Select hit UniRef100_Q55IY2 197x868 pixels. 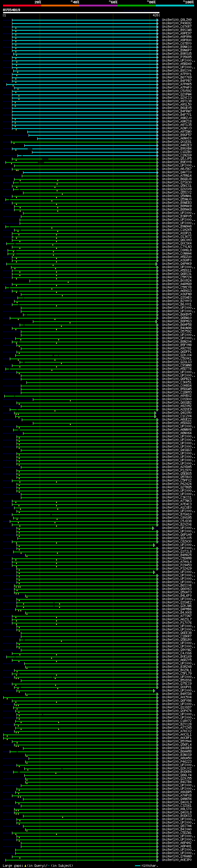pyautogui.click(x=177, y=193)
